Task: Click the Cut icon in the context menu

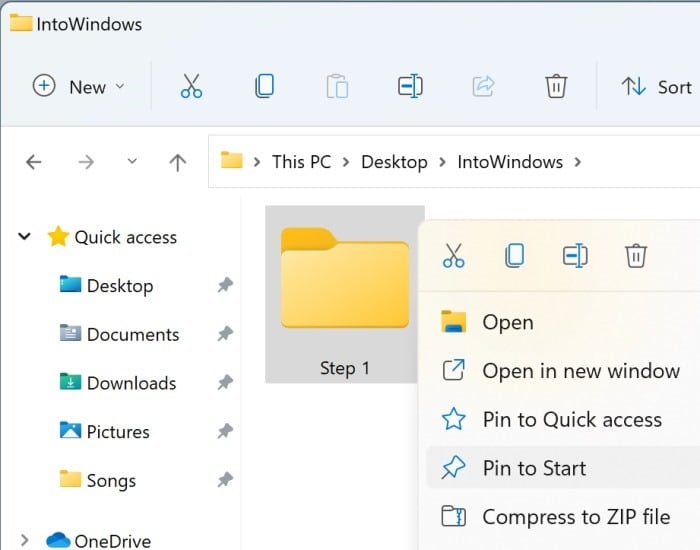Action: [x=454, y=256]
